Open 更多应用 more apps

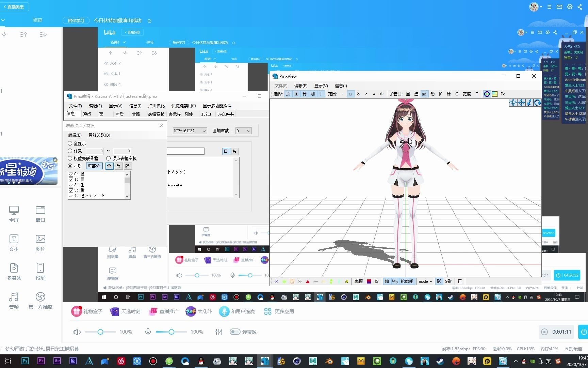click(x=279, y=311)
